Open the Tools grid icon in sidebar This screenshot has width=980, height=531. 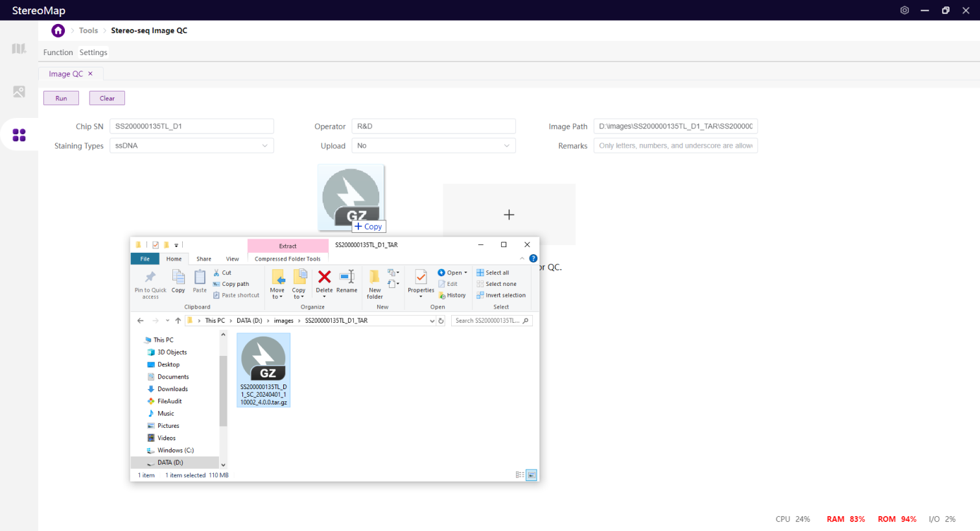pos(19,135)
